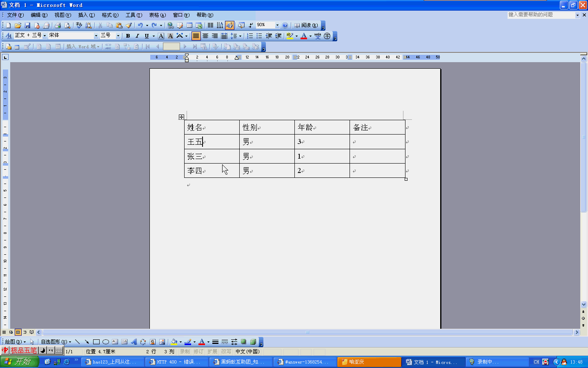
Task: Click the 阅读 reading mode button
Action: point(306,25)
